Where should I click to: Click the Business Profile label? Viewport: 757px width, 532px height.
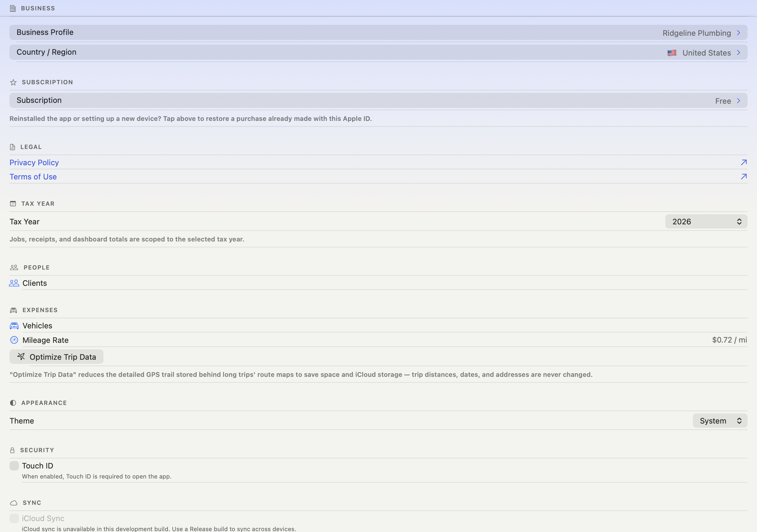[x=45, y=32]
